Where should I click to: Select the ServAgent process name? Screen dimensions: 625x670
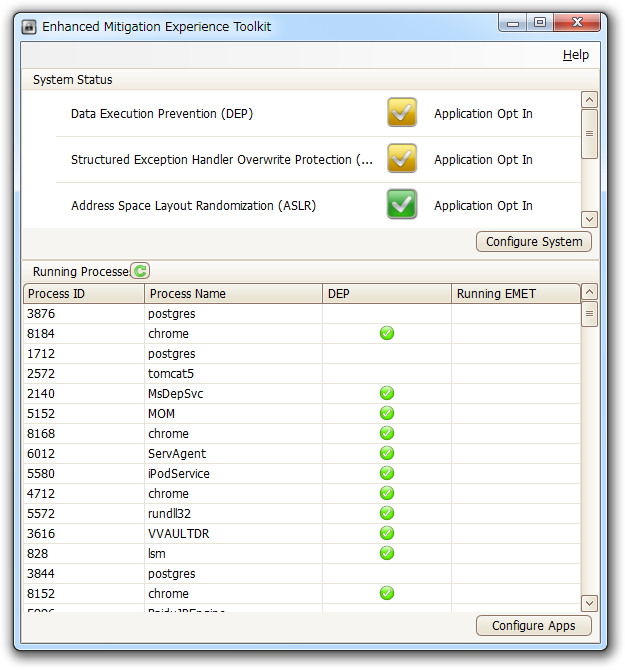pyautogui.click(x=177, y=453)
